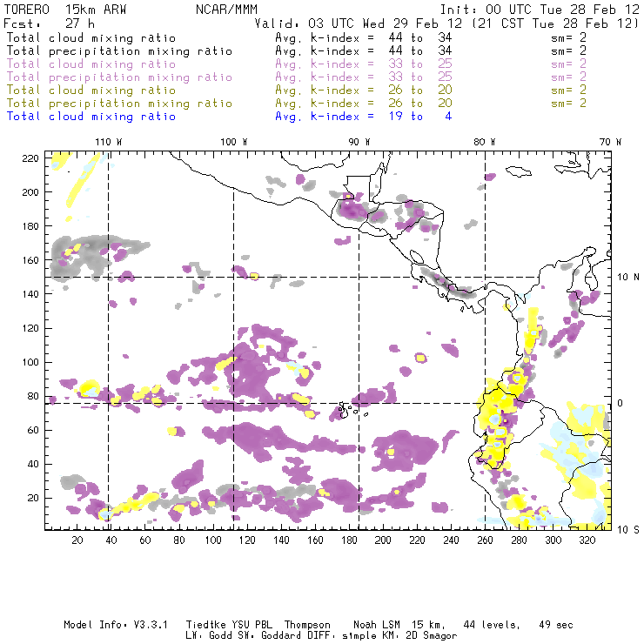
Task: Click the black "Total cloud mixing ratio" legend label
Action: pyautogui.click(x=91, y=38)
